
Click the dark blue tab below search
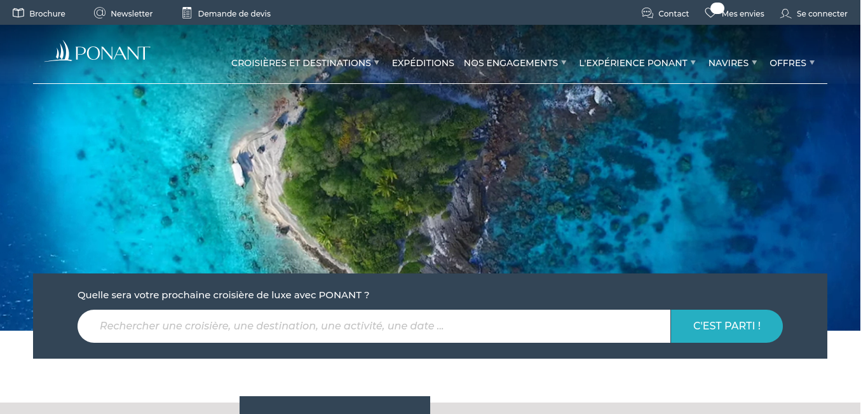tap(335, 405)
